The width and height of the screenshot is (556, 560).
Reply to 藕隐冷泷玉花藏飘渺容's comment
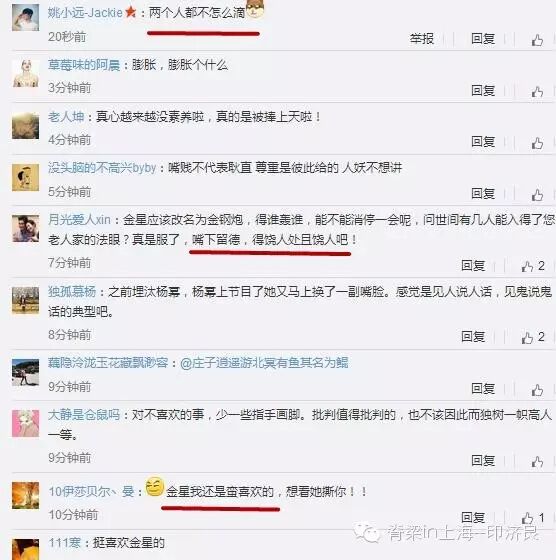click(x=483, y=389)
